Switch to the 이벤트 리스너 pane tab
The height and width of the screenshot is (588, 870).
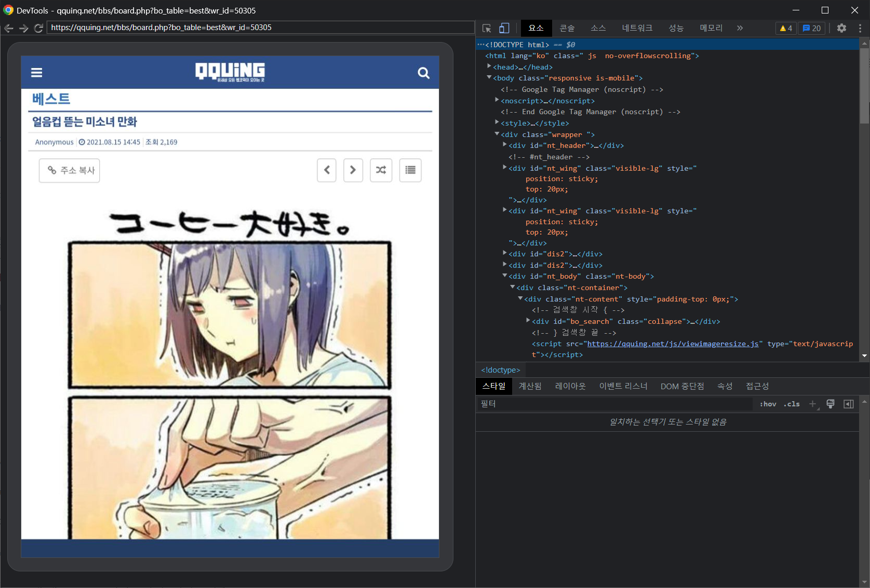click(x=623, y=386)
